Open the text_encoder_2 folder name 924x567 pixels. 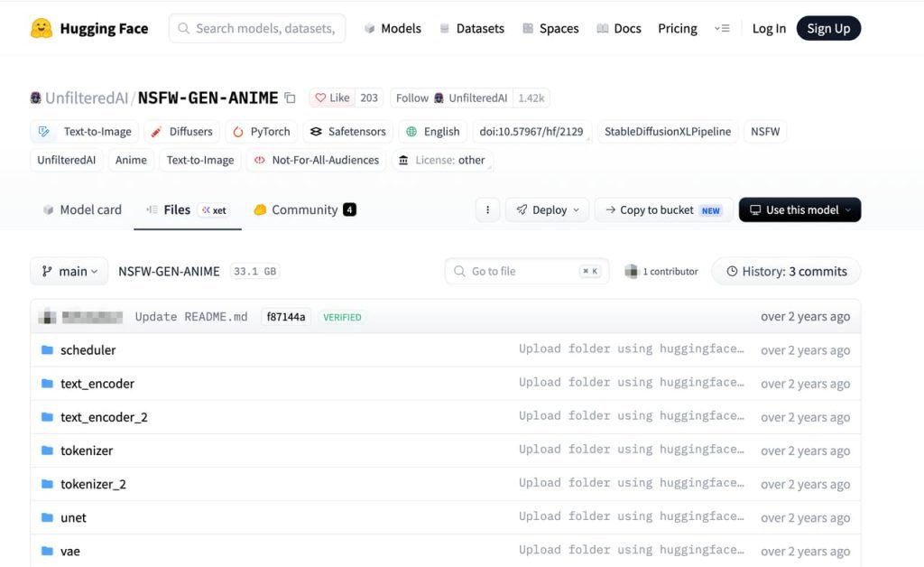104,417
